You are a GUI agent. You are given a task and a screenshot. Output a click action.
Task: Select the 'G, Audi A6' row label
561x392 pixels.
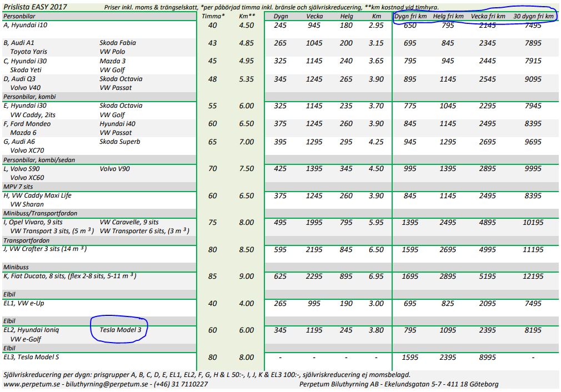19,142
